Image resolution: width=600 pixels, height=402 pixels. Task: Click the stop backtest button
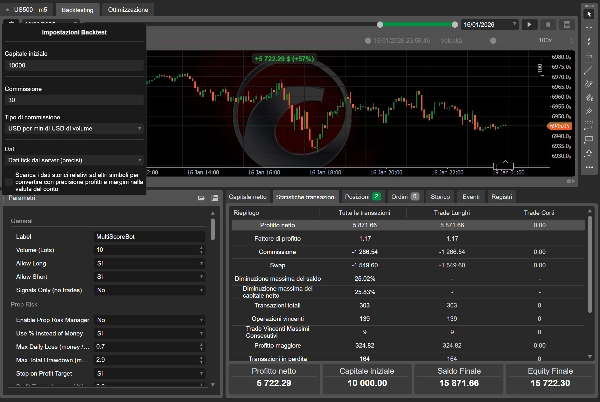(549, 23)
